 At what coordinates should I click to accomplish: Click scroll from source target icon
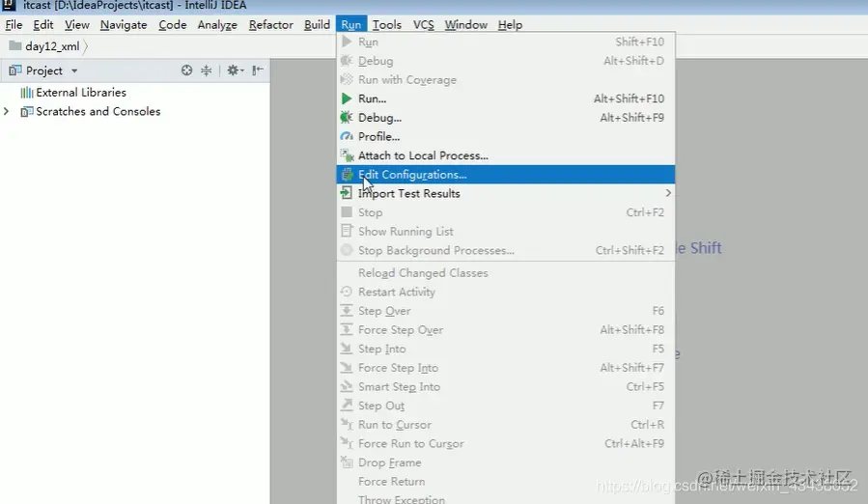pos(186,70)
